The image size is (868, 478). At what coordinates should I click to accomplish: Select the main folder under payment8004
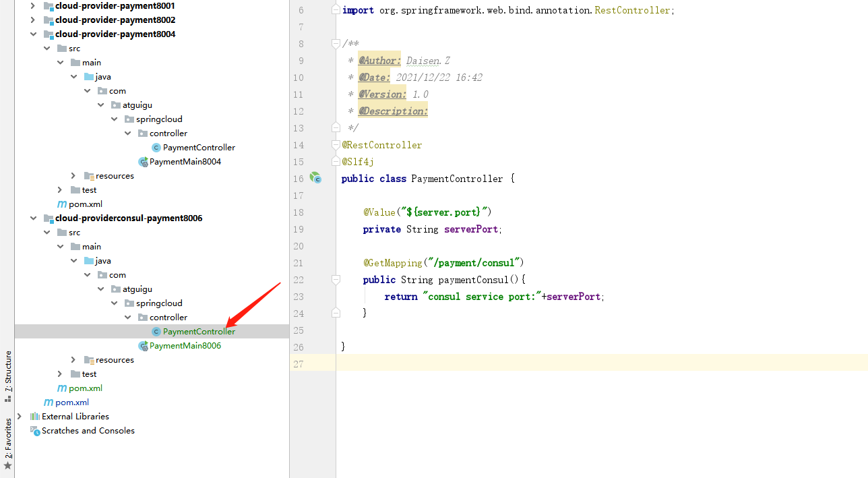[x=92, y=63]
